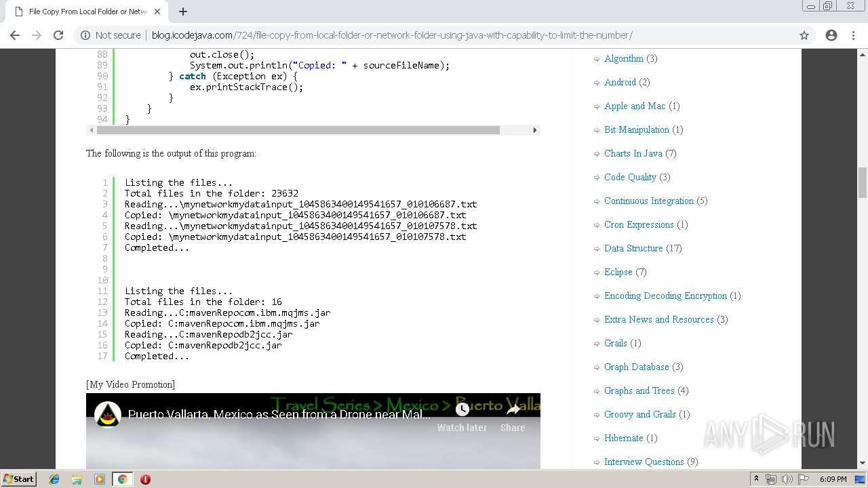Bookmark this page with the star icon
This screenshot has height=488, width=868.
click(x=804, y=35)
